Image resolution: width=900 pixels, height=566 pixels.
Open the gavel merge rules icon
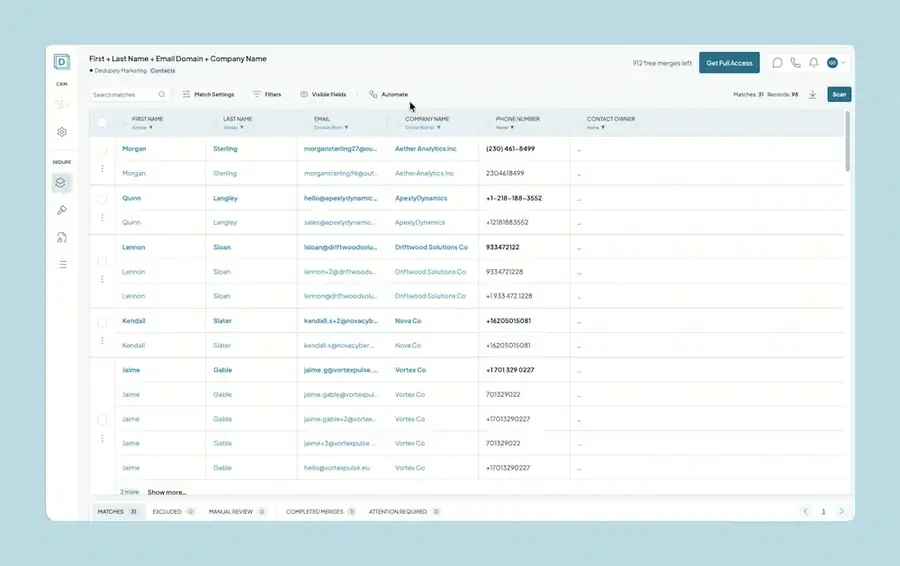coord(62,210)
